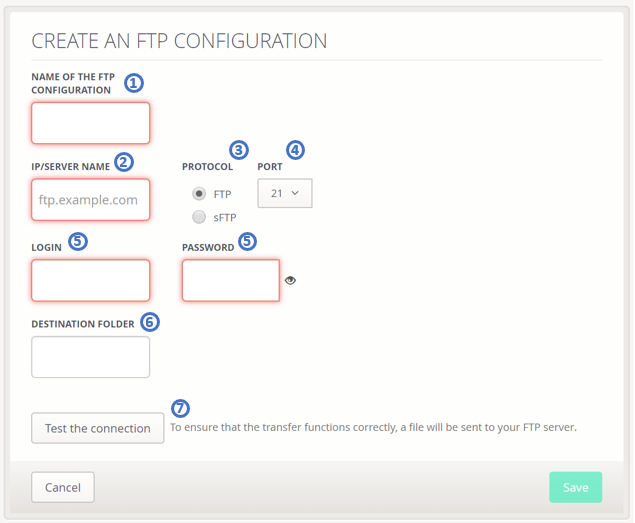Click the Cancel button

(x=63, y=487)
